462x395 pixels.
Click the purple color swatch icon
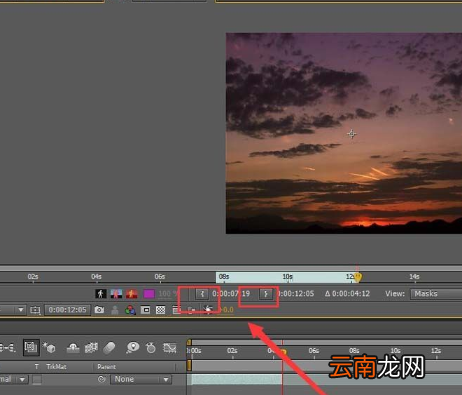tap(149, 294)
